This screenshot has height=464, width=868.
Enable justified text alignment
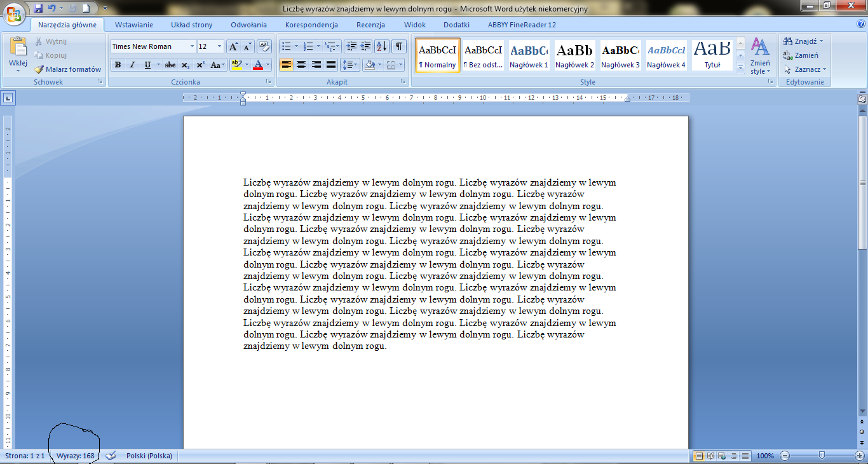(331, 65)
